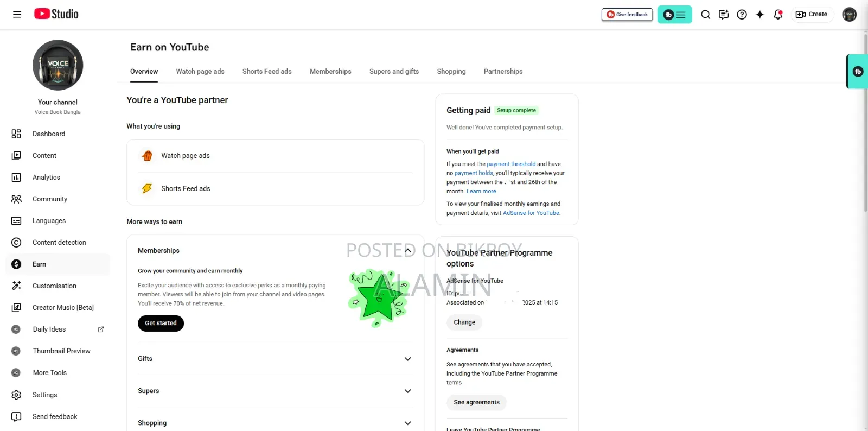Open the comments and feedback panel icon
Screen dimensions: 868x431
(x=724, y=15)
